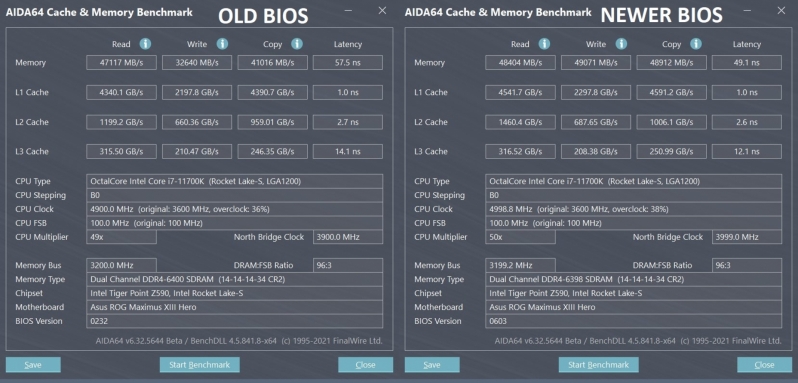Click L2 Cache copy value 959.01 GB/s

coord(272,122)
